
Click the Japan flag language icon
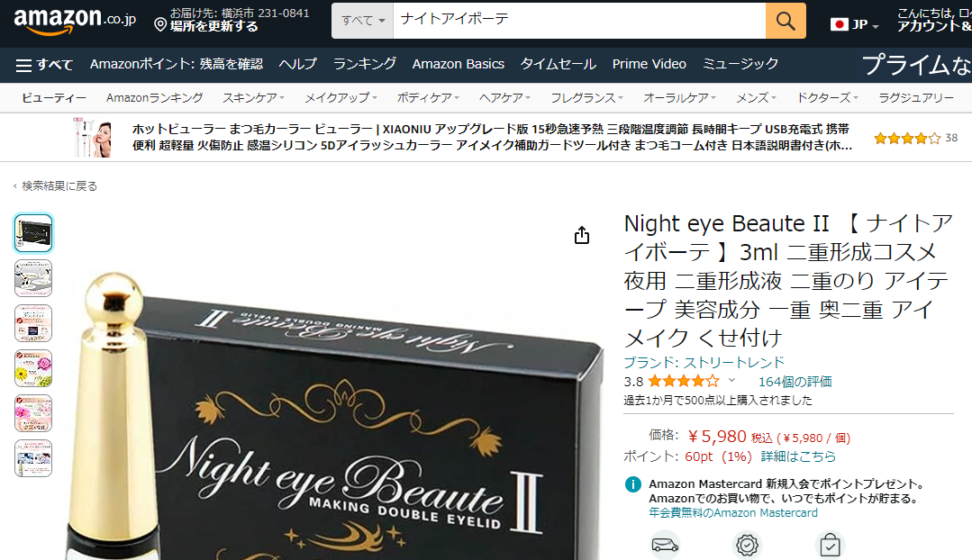coord(840,24)
